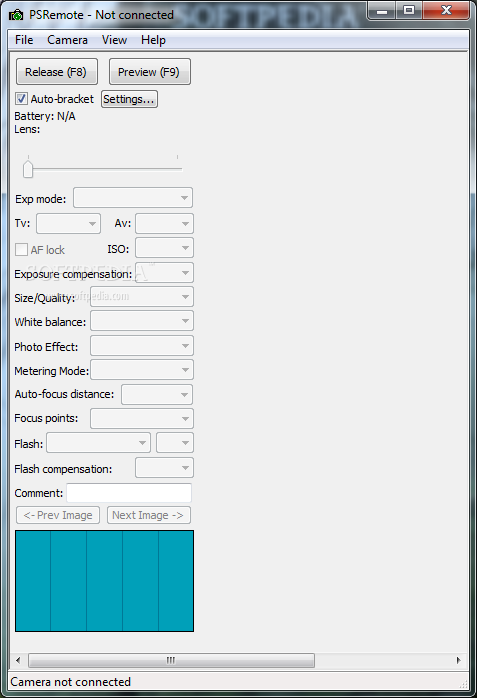Image resolution: width=477 pixels, height=698 pixels.
Task: Open the Camera menu
Action: [67, 40]
